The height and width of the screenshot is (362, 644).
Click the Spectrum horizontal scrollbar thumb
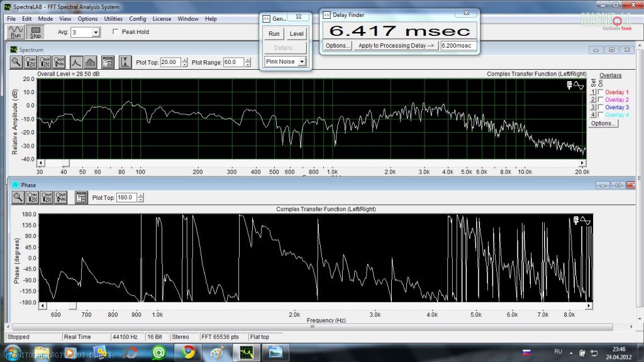coord(65,163)
